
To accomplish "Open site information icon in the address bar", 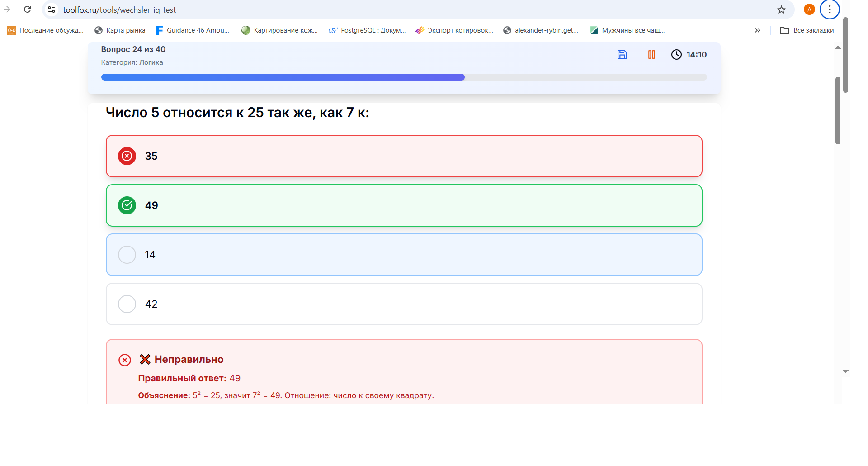I will [x=52, y=10].
